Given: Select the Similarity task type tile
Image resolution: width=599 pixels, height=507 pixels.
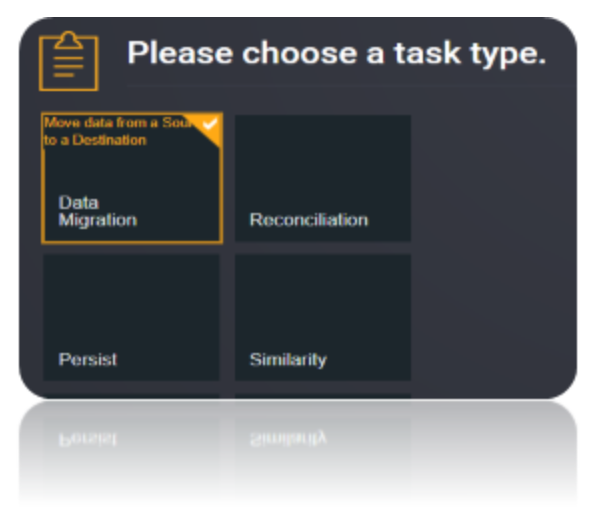Looking at the screenshot, I should point(323,317).
